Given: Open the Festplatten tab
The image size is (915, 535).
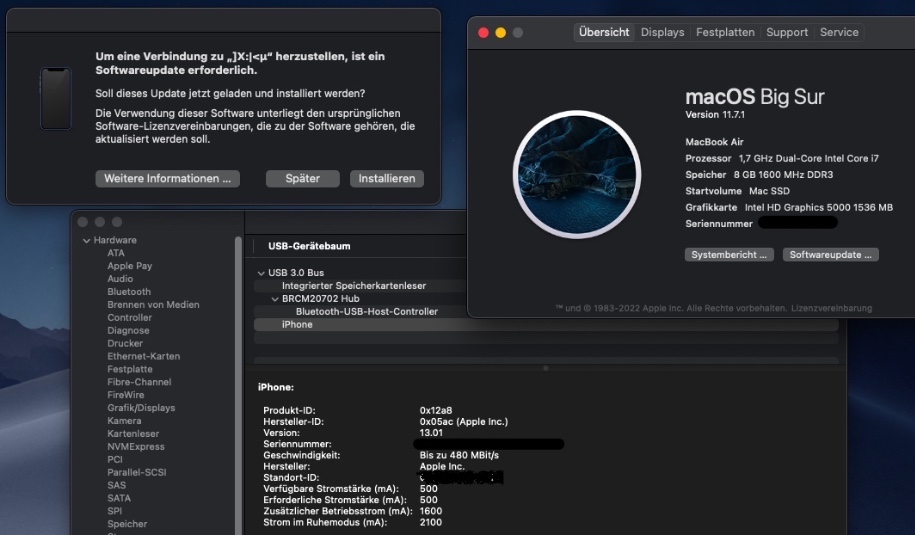Looking at the screenshot, I should tap(725, 32).
